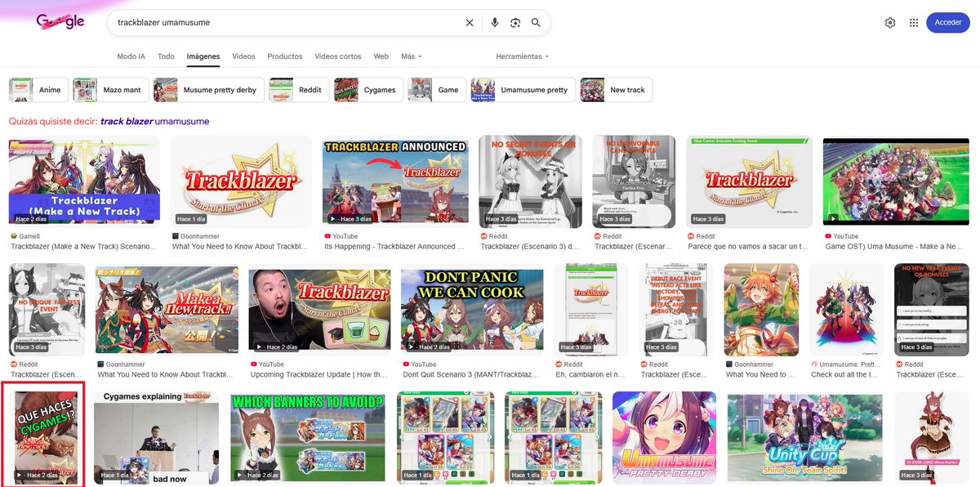Viewport: 980px width, 487px height.
Task: Switch to the Videos cortos tab
Action: pyautogui.click(x=338, y=56)
